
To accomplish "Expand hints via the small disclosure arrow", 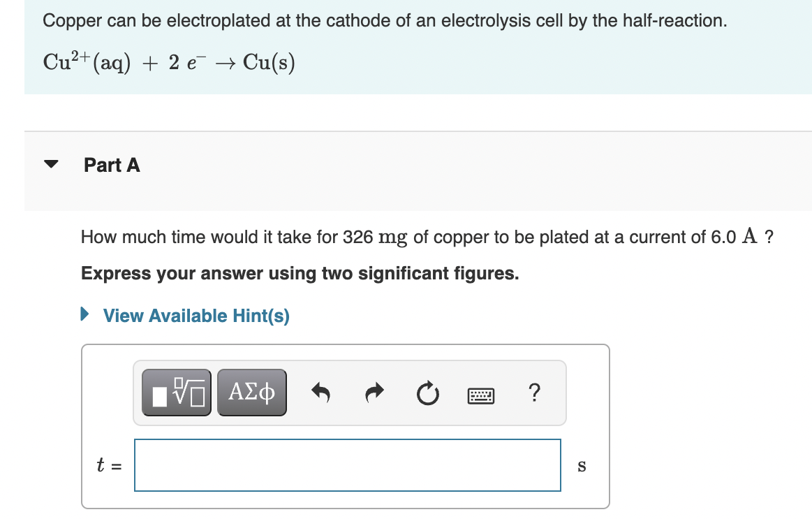I will [x=85, y=315].
